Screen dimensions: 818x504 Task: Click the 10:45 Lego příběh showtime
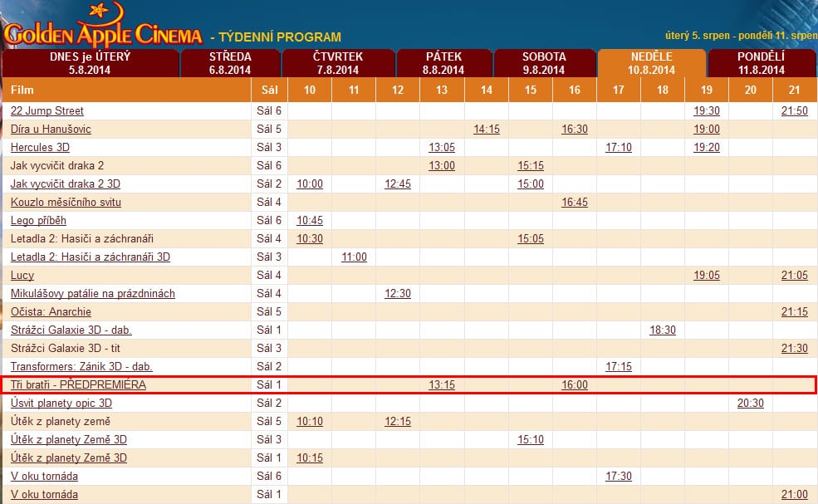click(x=310, y=221)
